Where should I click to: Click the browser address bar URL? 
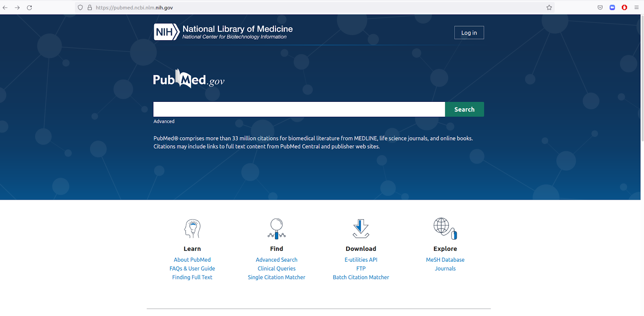(134, 8)
